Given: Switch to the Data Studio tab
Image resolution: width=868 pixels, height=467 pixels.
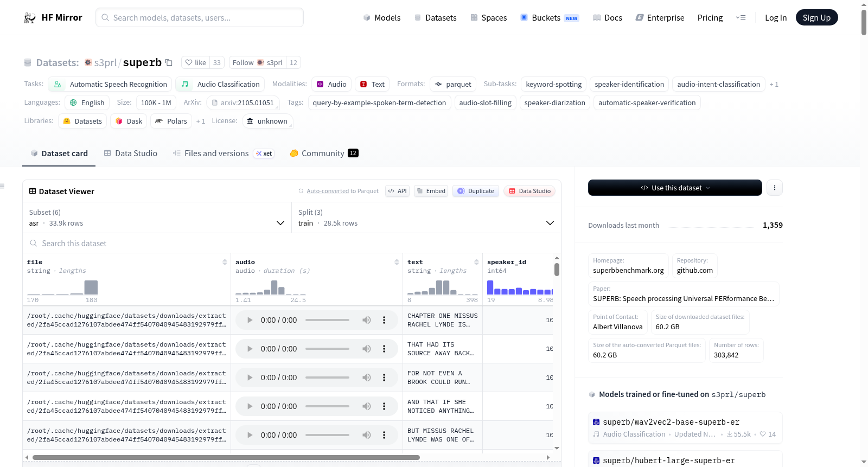Looking at the screenshot, I should 131,153.
